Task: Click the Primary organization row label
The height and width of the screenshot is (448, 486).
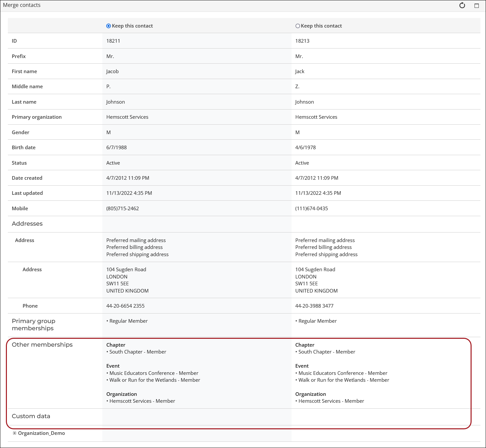Action: point(37,117)
